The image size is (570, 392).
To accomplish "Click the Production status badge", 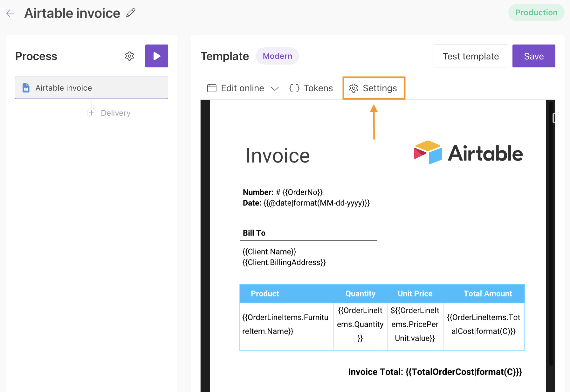I will (536, 13).
